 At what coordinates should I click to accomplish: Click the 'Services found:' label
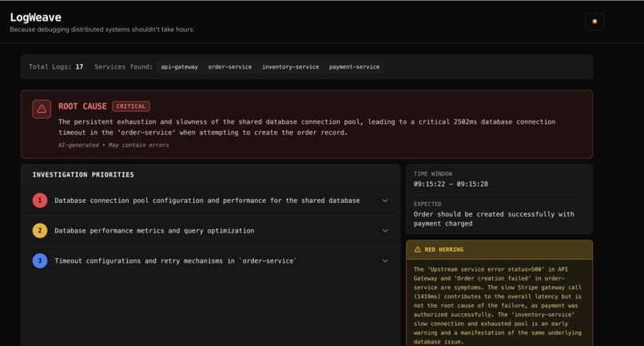[x=123, y=66]
